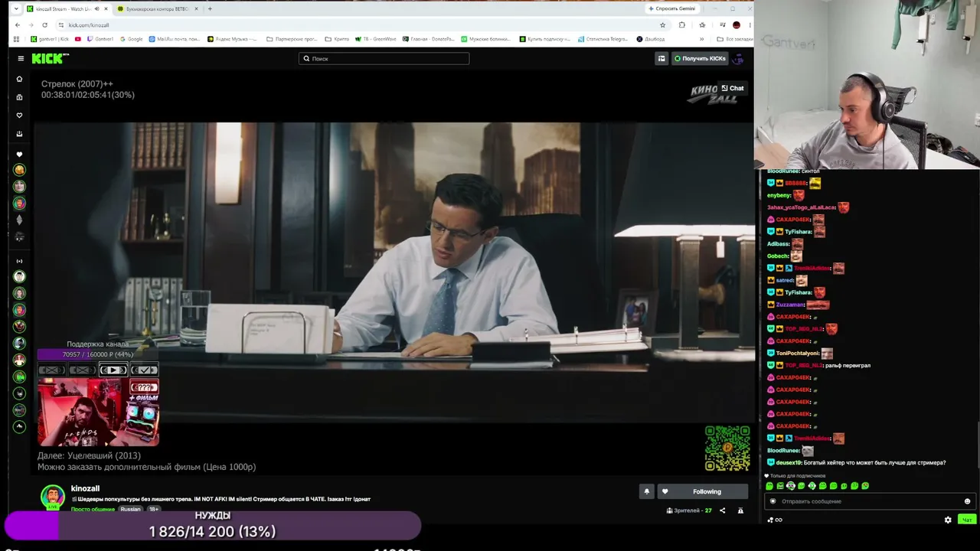Image resolution: width=980 pixels, height=551 pixels.
Task: Open the Kick hamburger menu
Action: coord(21,58)
